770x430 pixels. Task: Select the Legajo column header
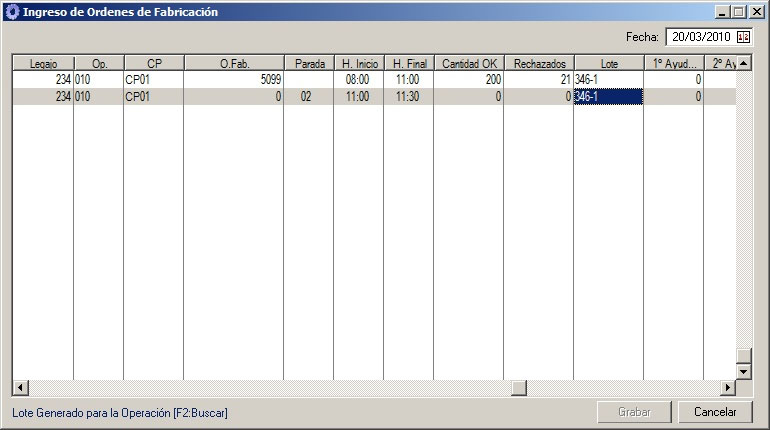[43, 63]
